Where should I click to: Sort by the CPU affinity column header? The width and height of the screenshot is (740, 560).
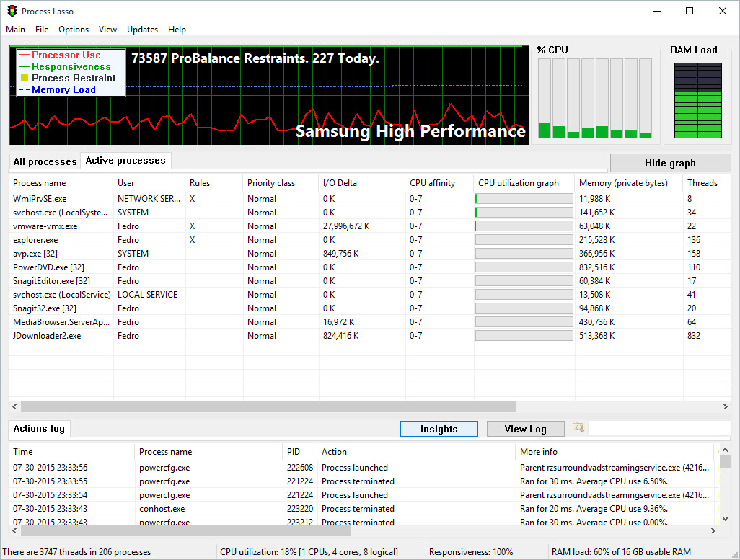tap(439, 183)
